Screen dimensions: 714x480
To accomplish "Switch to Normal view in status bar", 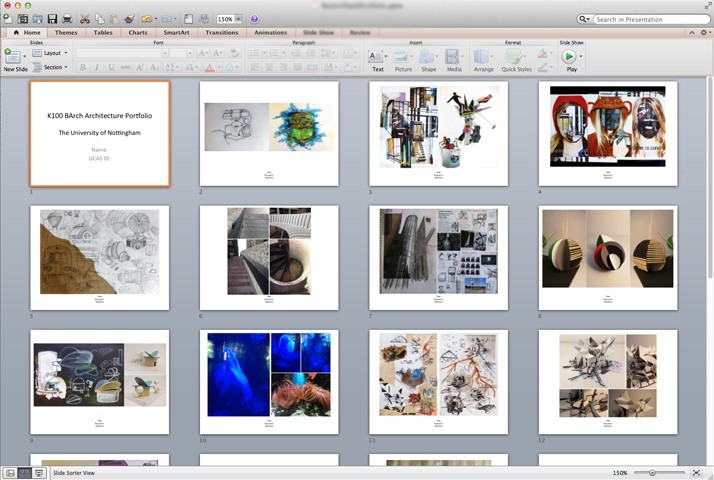I will tap(10, 473).
